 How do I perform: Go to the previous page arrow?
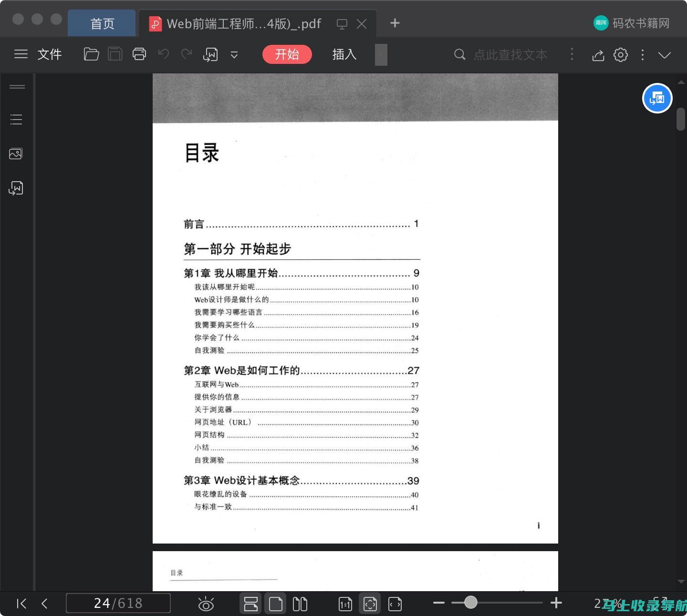coord(44,604)
